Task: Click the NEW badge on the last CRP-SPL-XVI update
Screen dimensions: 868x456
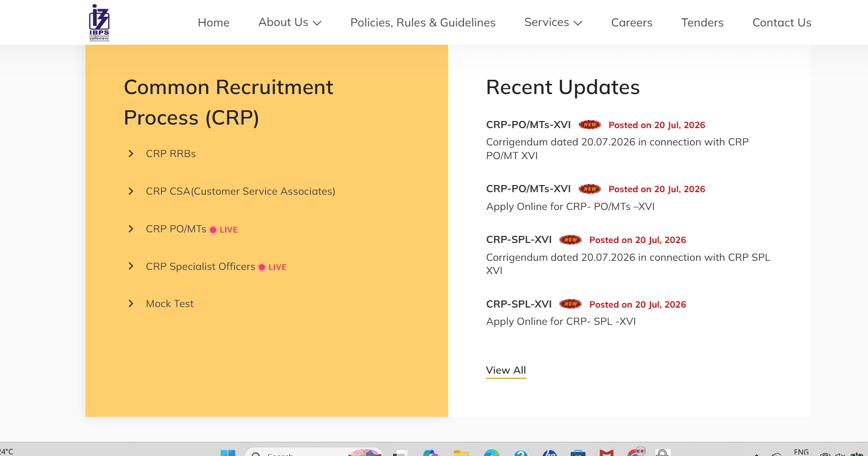Action: (x=571, y=304)
